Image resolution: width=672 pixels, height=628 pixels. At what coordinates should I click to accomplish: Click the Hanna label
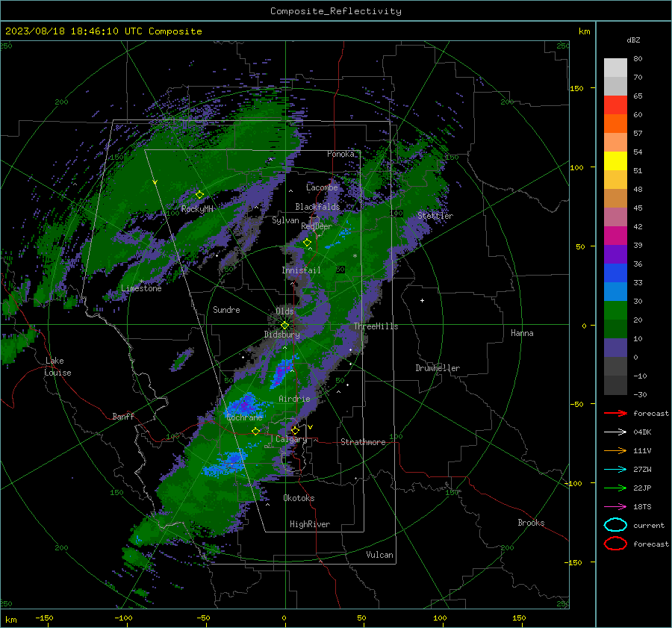click(x=522, y=333)
